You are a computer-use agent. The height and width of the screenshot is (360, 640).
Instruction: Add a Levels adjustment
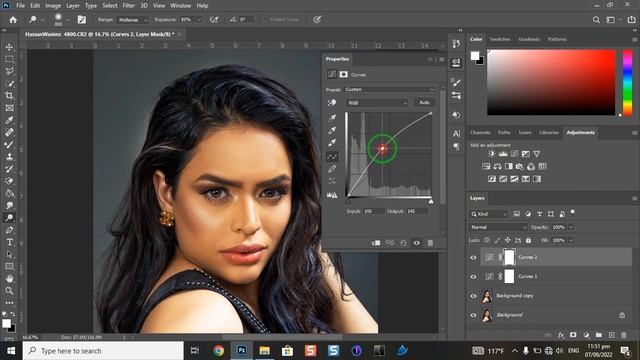(x=503, y=154)
